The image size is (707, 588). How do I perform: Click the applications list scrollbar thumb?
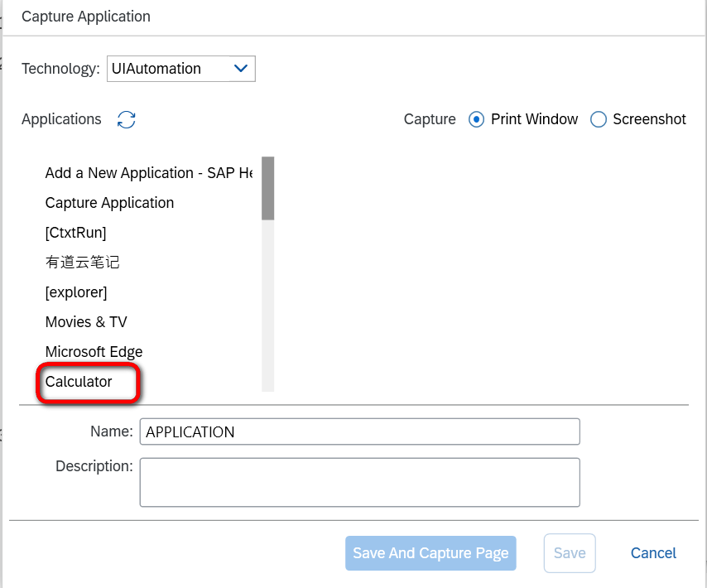point(267,188)
